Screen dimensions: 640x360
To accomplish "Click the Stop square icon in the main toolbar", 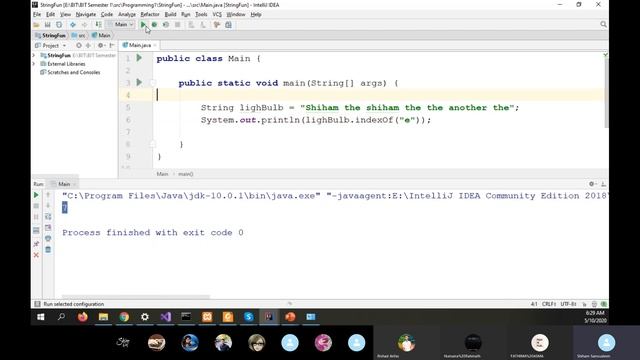I will [x=178, y=24].
